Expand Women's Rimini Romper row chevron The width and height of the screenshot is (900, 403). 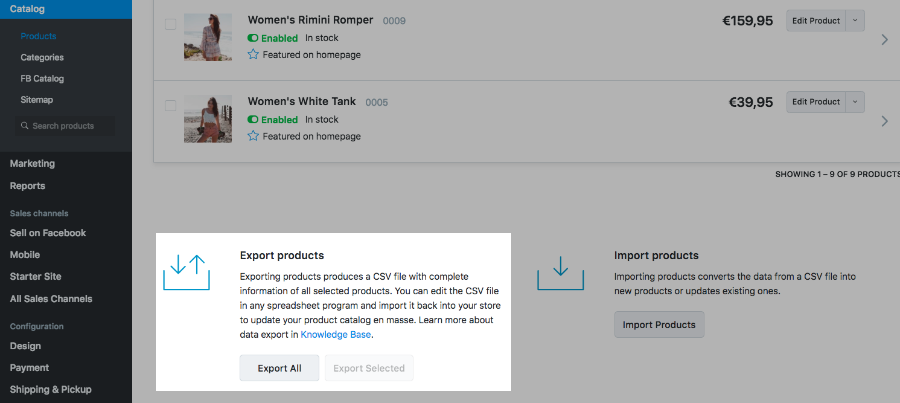(884, 40)
